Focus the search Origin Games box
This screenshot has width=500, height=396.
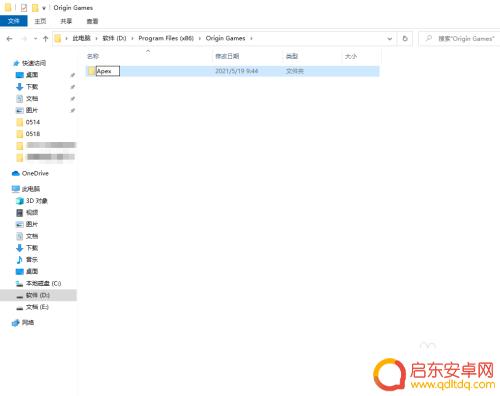(459, 39)
